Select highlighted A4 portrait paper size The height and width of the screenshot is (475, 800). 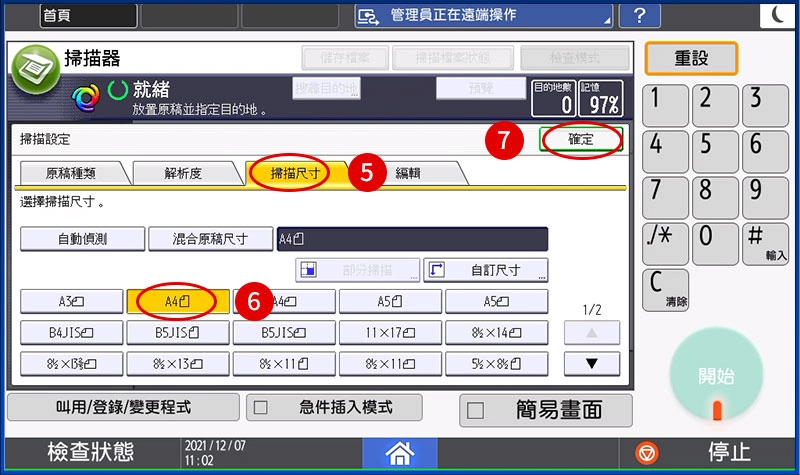click(178, 302)
